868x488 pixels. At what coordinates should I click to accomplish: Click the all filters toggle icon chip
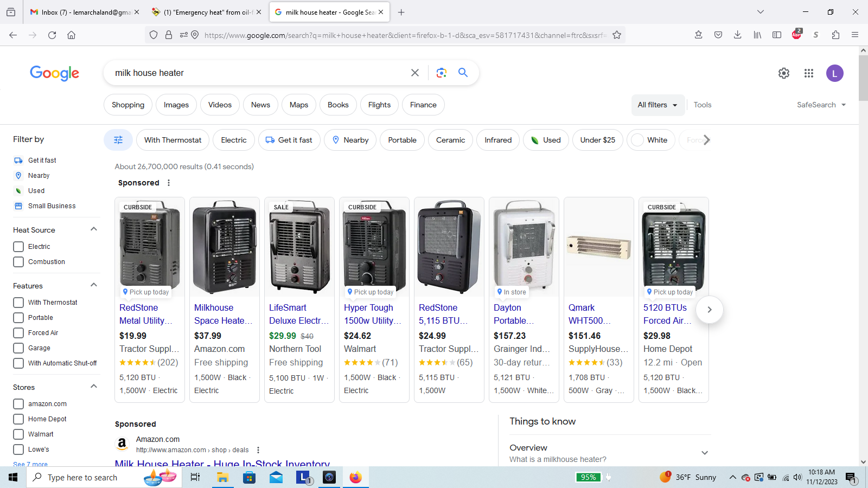[118, 140]
